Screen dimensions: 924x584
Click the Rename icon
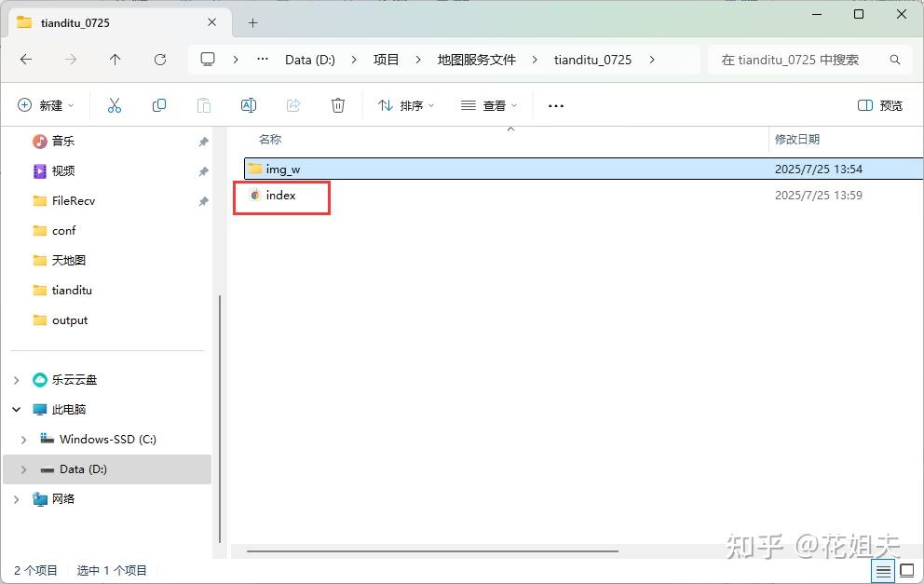point(249,105)
